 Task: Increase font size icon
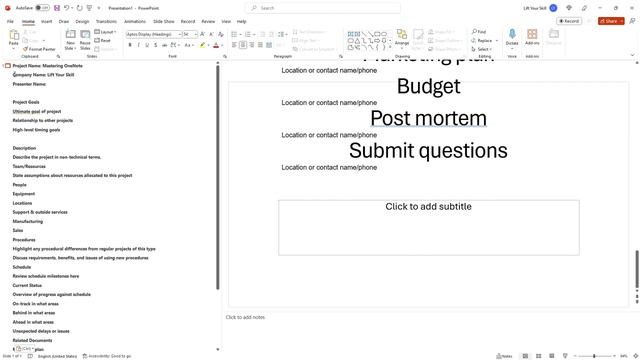[202, 34]
